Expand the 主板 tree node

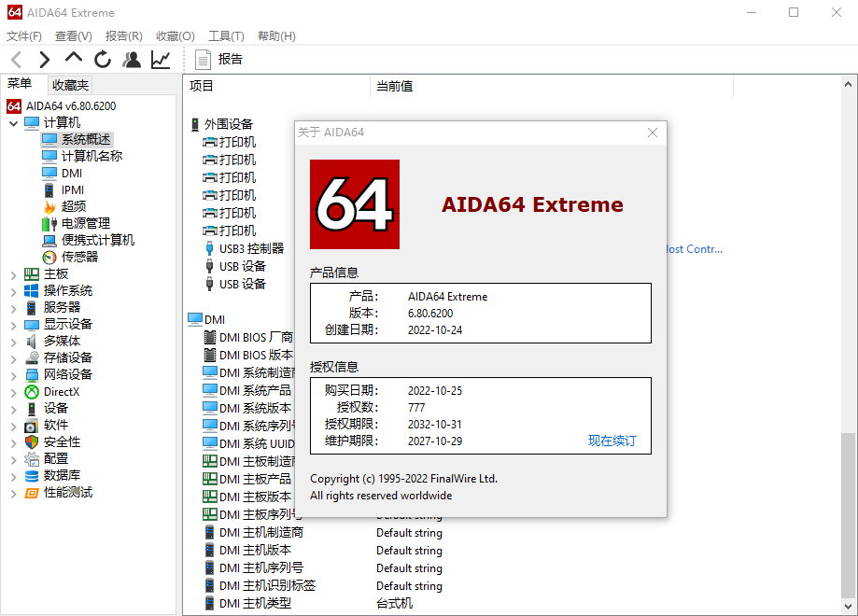(14, 274)
